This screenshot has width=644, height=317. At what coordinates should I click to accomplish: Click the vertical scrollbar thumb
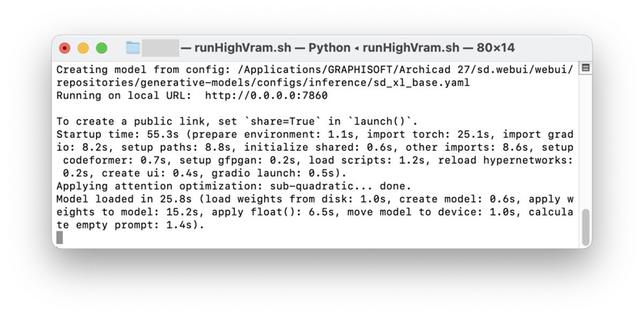pos(586,227)
